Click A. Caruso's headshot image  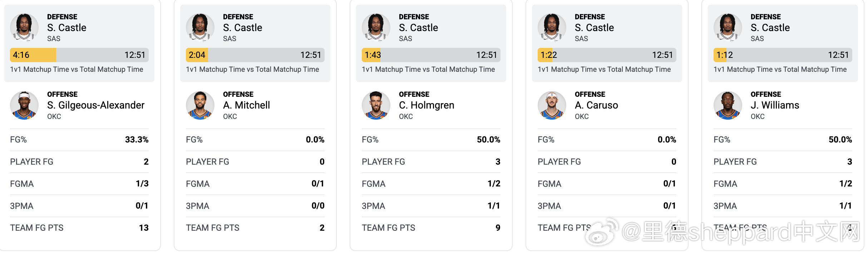552,105
